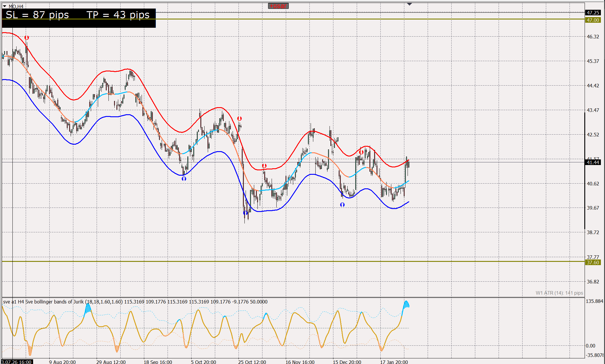Click the current price label 41.44
This screenshot has height=364, width=605.
tap(593, 162)
